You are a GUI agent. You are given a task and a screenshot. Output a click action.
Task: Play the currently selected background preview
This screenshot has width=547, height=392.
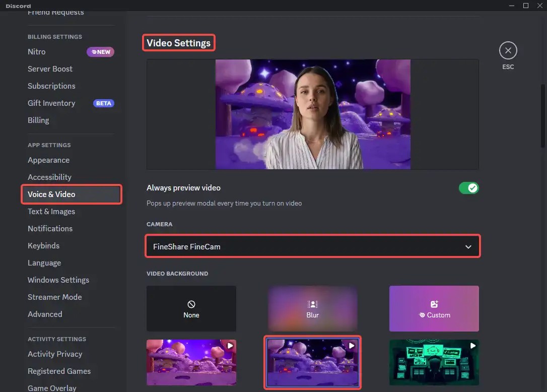351,345
